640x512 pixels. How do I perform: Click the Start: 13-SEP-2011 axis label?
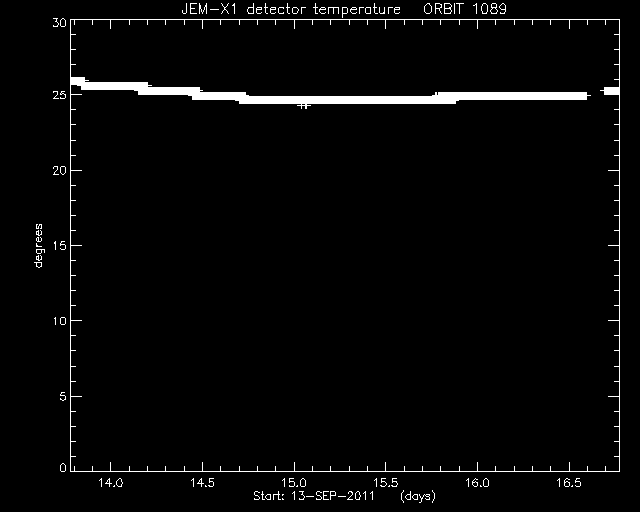click(x=313, y=496)
